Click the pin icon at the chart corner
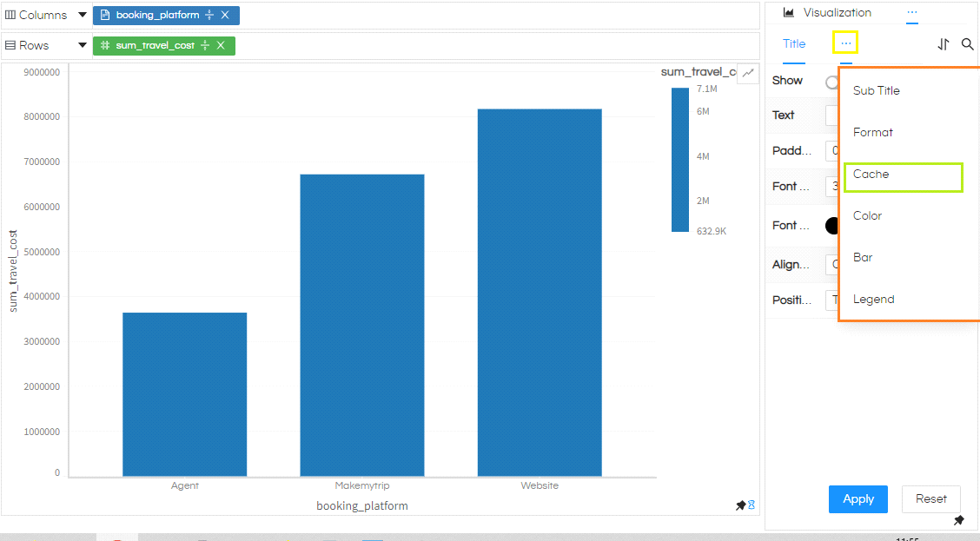The image size is (980, 541). click(x=740, y=505)
